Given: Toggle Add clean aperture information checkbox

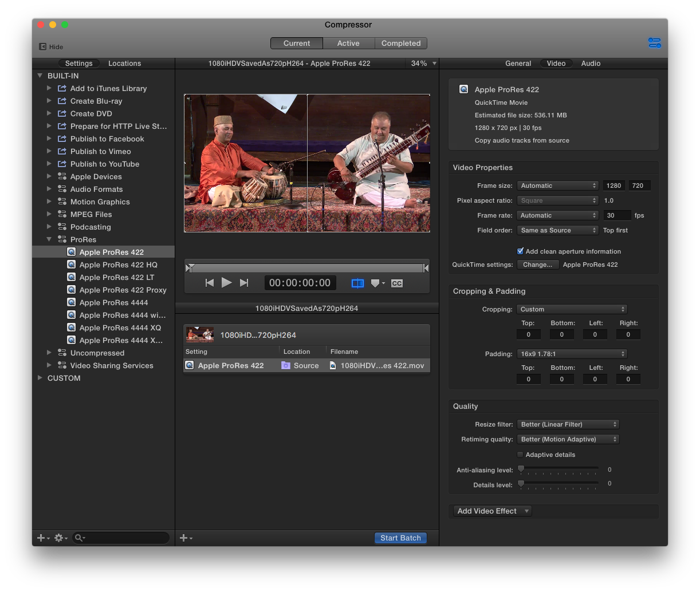Looking at the screenshot, I should (520, 251).
